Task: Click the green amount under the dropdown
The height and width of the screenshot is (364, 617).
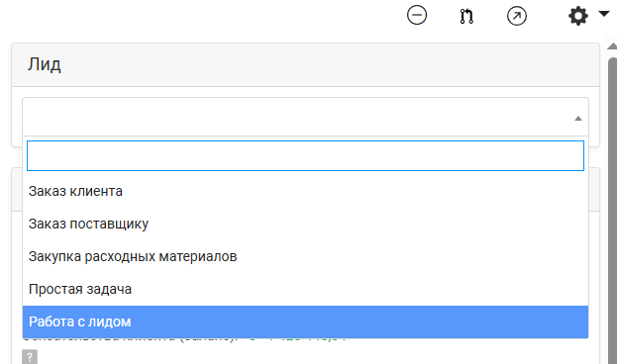Action: click(297, 340)
